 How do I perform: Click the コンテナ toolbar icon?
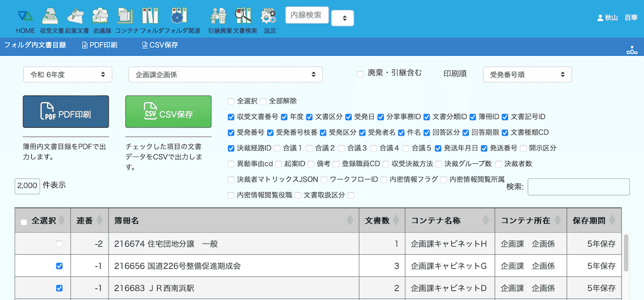[x=125, y=17]
